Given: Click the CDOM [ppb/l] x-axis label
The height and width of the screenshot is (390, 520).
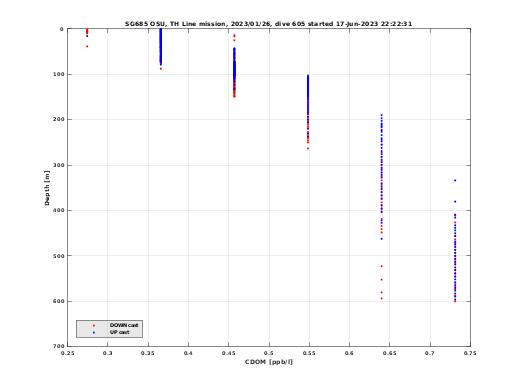Looking at the screenshot, I should click(269, 362).
